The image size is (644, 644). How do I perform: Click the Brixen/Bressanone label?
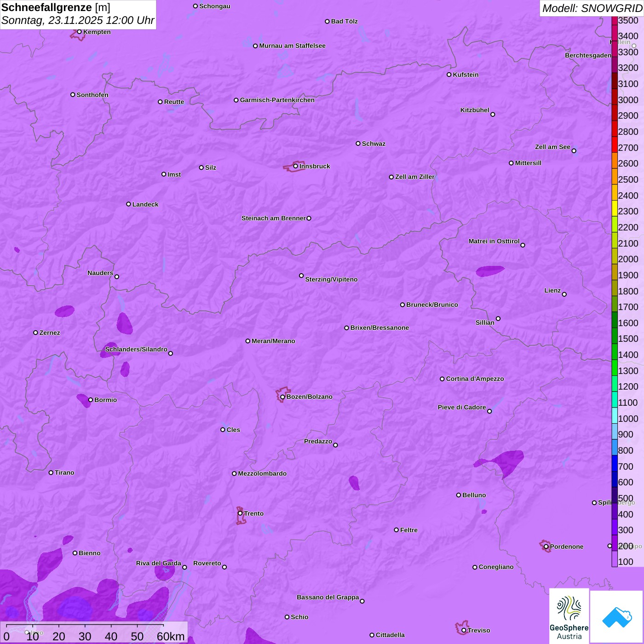pyautogui.click(x=379, y=328)
